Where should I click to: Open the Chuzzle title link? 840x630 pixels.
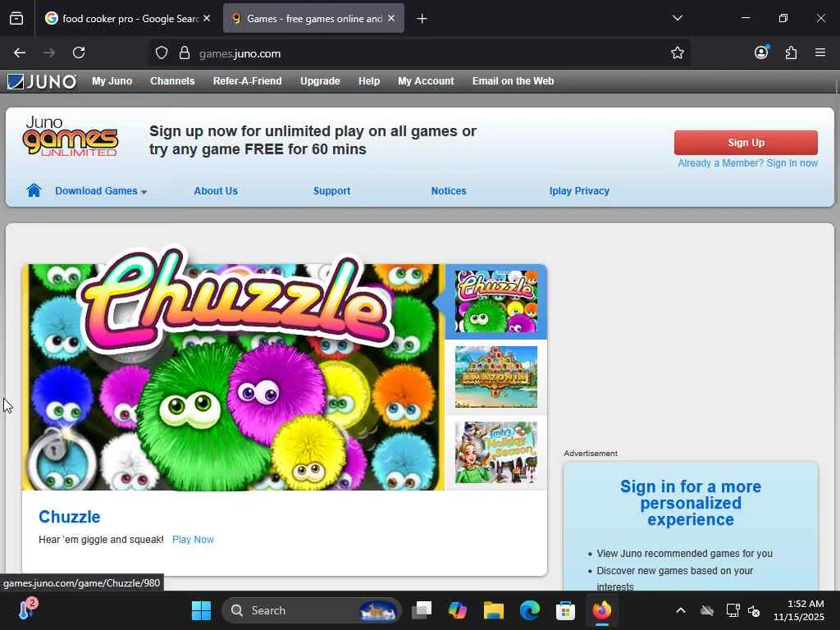tap(69, 517)
